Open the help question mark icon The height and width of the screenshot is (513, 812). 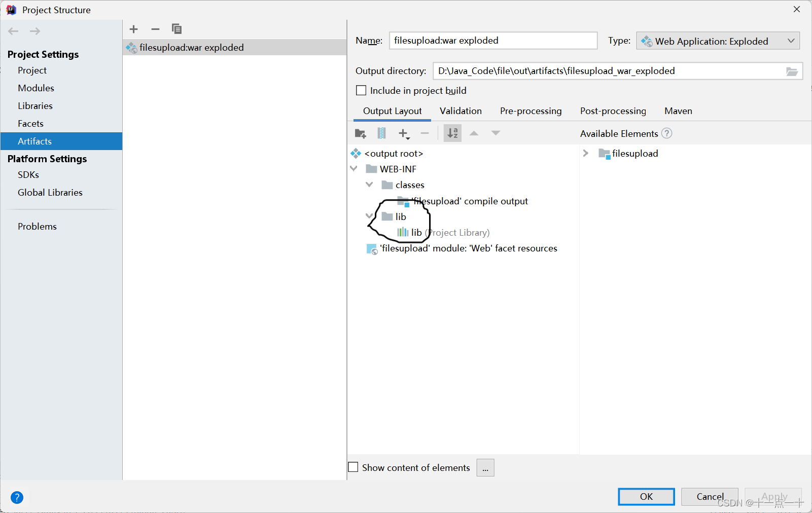pos(17,497)
